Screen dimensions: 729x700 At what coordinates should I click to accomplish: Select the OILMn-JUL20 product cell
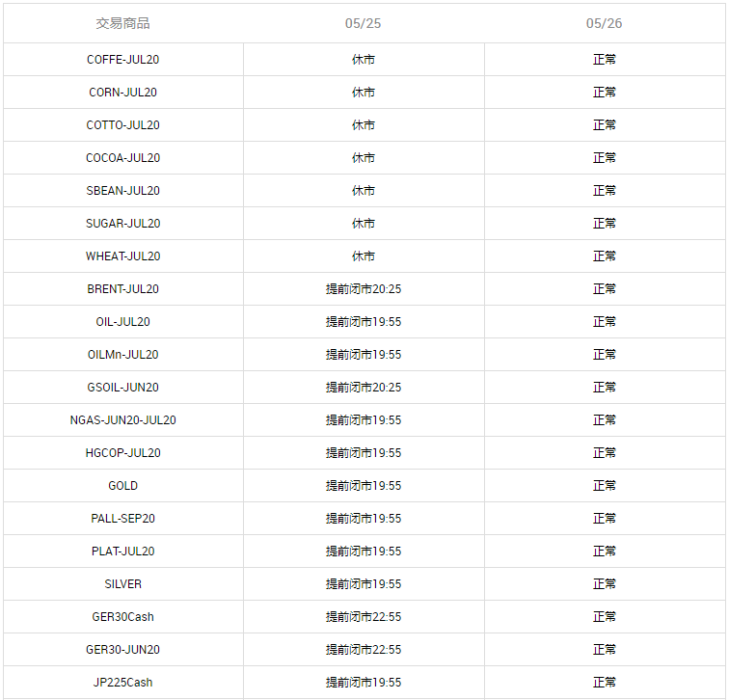122,355
